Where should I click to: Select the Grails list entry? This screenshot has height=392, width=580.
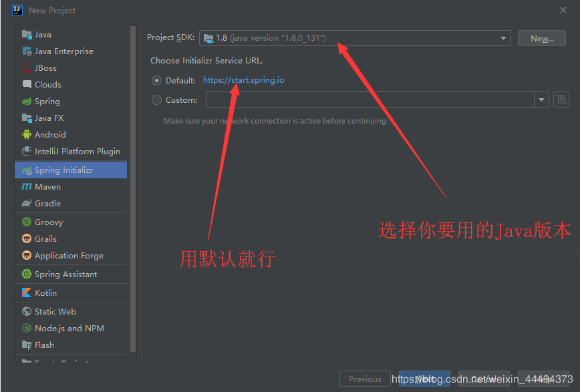click(71, 238)
